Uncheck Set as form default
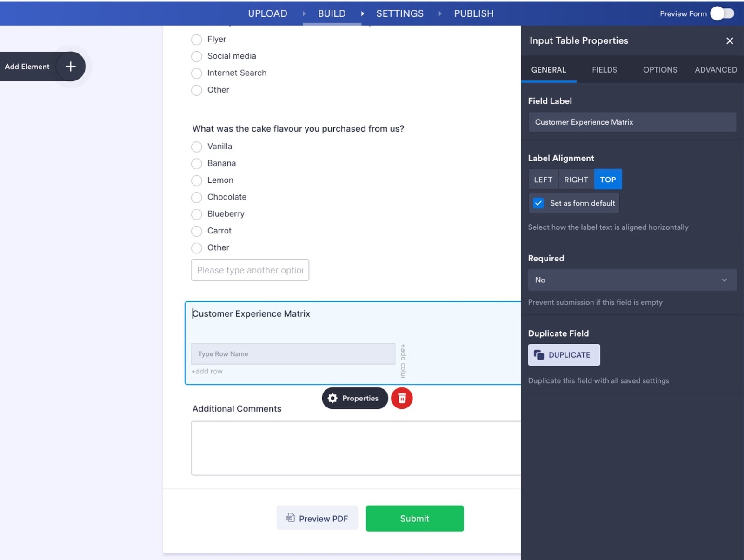Image resolution: width=744 pixels, height=560 pixels. click(538, 203)
